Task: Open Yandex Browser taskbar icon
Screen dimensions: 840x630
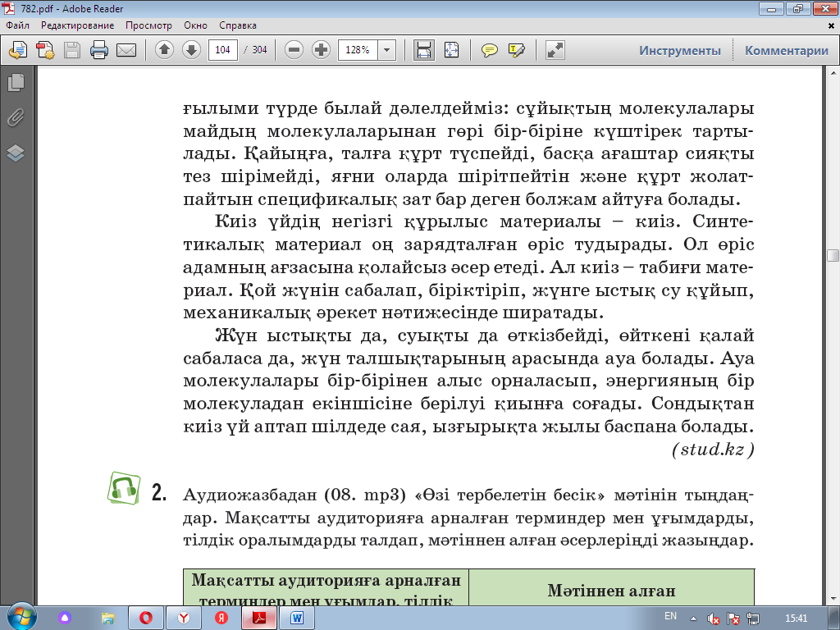Action: pyautogui.click(x=184, y=619)
